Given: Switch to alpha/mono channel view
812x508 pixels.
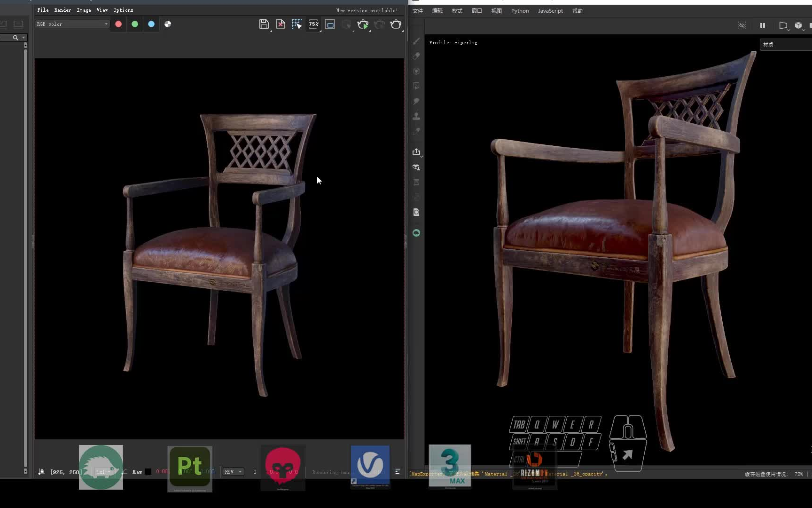Looking at the screenshot, I should point(168,24).
